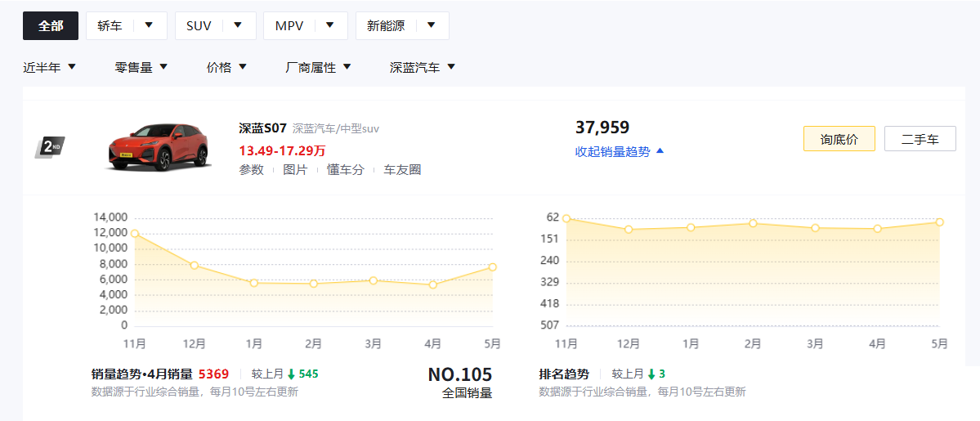Viewport: 980px width, 421px height.
Task: Click the 3月 data point on sales chart
Action: [374, 280]
